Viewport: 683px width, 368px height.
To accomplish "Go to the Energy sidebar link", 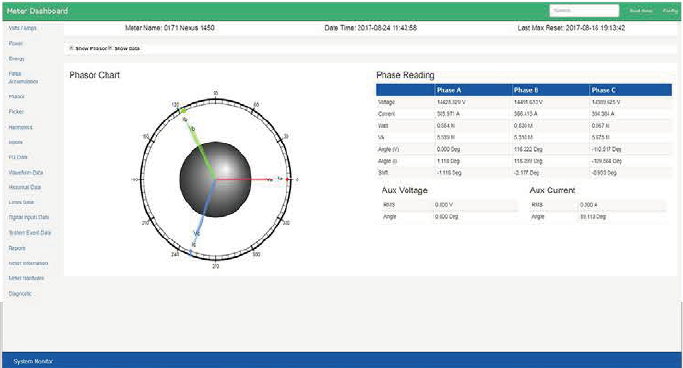I will click(x=17, y=59).
